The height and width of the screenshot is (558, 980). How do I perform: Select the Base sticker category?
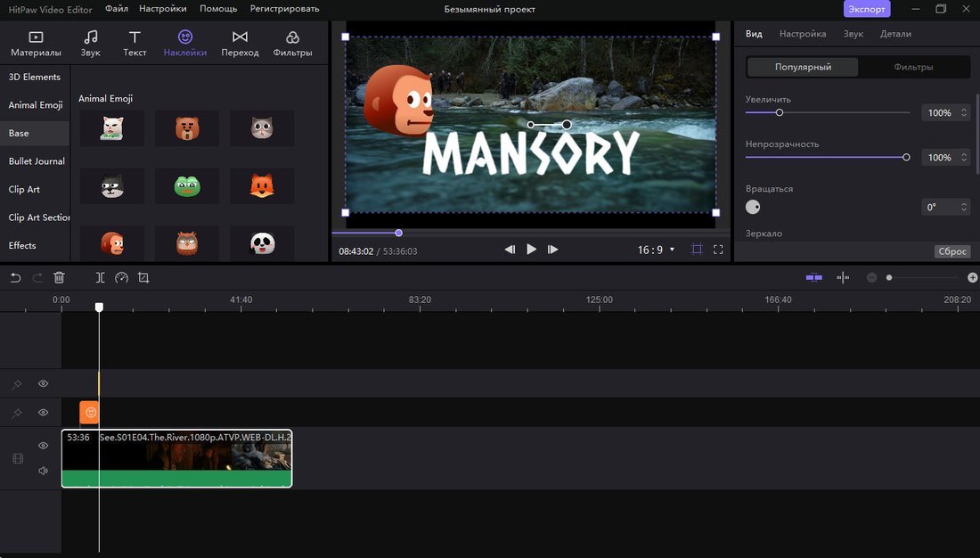coord(35,133)
